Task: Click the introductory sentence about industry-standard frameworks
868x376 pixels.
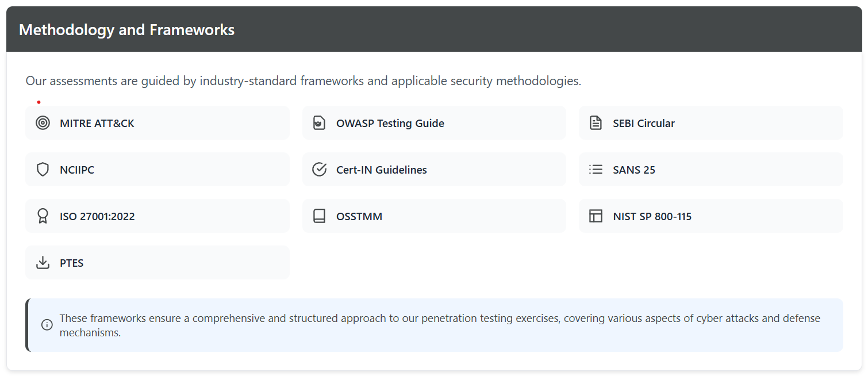Action: 303,81
